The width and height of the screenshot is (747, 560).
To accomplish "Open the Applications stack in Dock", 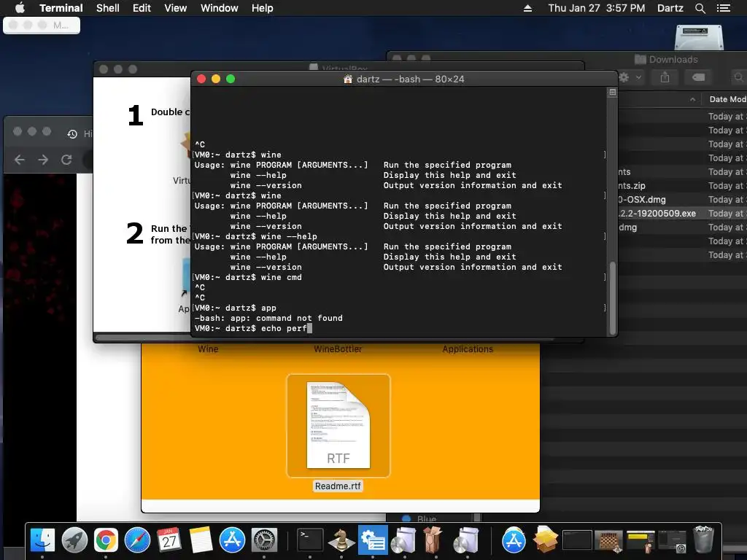I will coord(514,540).
